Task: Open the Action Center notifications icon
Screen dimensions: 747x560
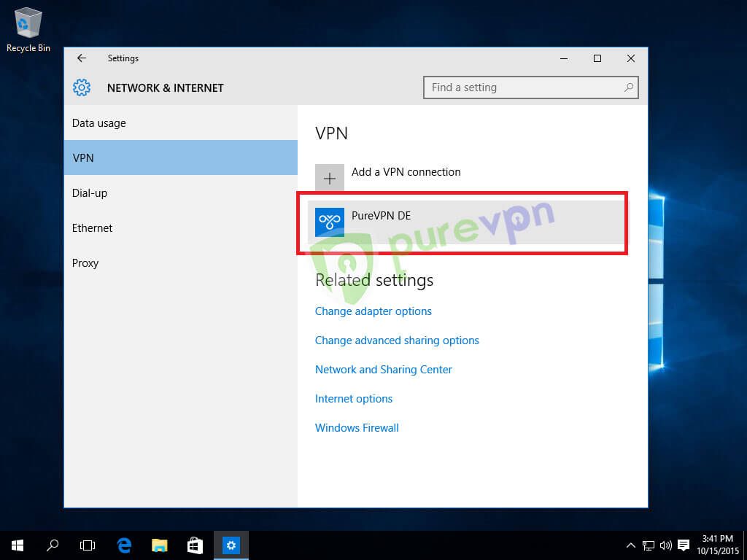Action: (684, 545)
